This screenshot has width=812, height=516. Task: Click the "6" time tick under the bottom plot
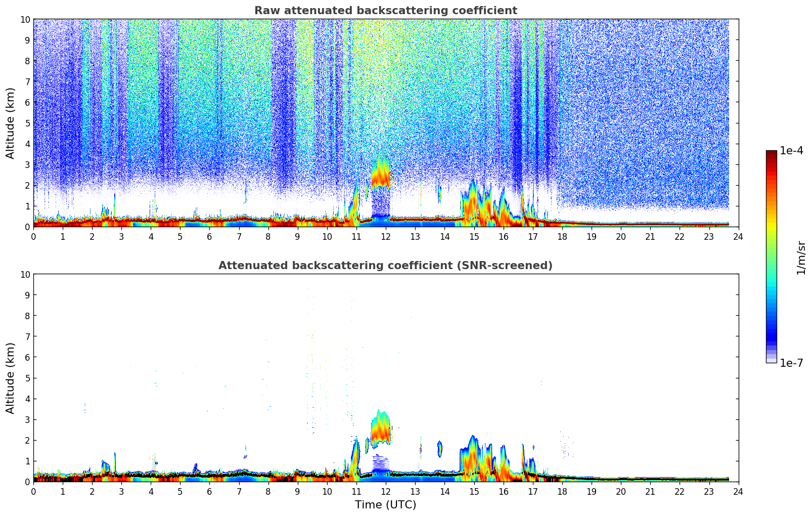tap(210, 491)
